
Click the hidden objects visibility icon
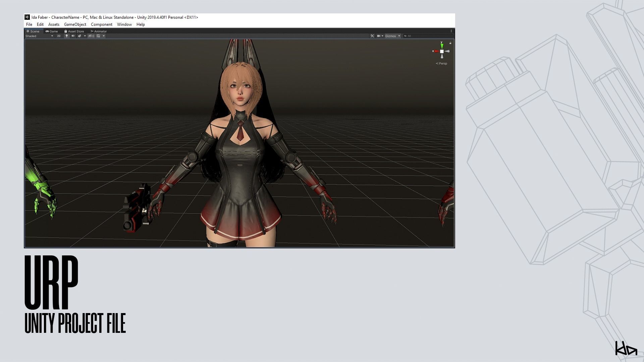[91, 36]
